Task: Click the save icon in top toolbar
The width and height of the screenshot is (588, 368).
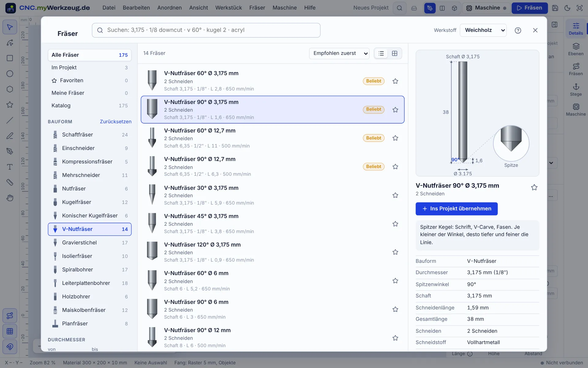Action: pos(555,8)
